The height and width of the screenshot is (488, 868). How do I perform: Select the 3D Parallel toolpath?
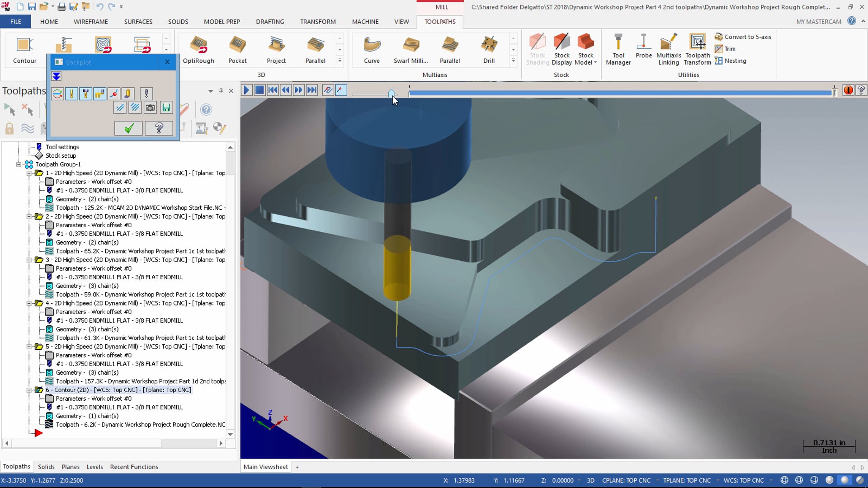pyautogui.click(x=315, y=50)
